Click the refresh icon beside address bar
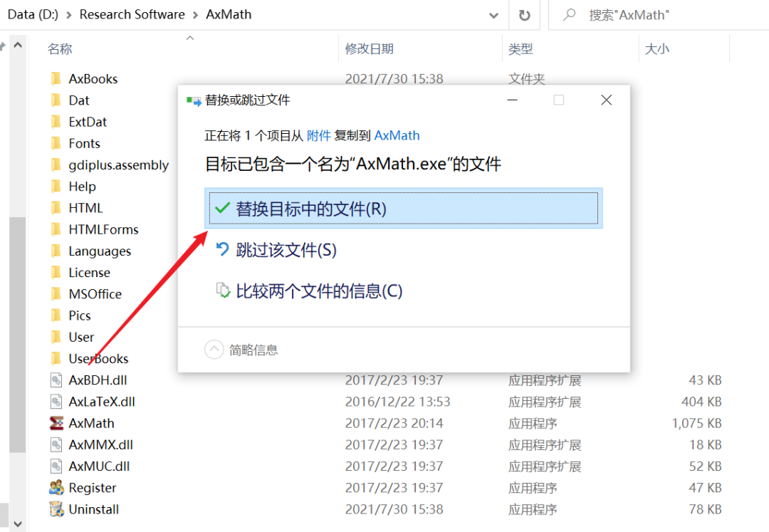Screen dimensions: 769x532 tap(524, 15)
